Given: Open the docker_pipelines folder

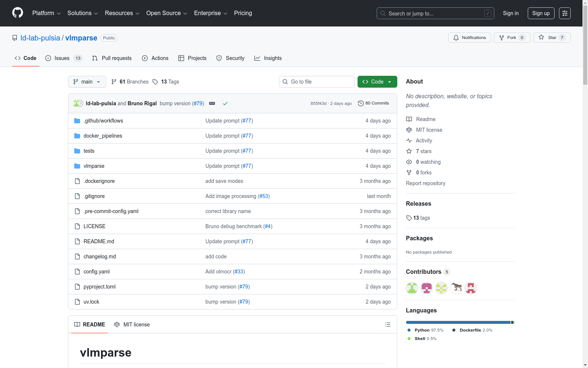Looking at the screenshot, I should point(103,136).
